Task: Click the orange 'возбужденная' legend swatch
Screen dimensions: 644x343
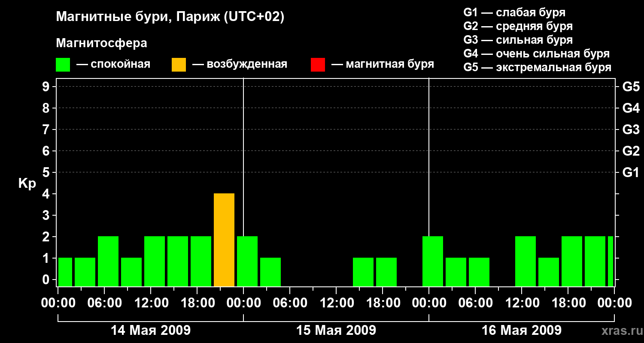Action: (x=179, y=65)
